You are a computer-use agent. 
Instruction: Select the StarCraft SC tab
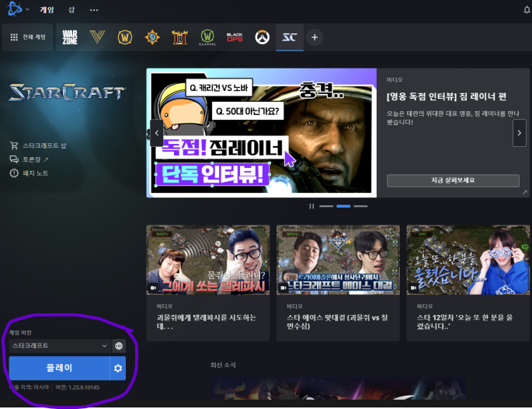tap(290, 37)
